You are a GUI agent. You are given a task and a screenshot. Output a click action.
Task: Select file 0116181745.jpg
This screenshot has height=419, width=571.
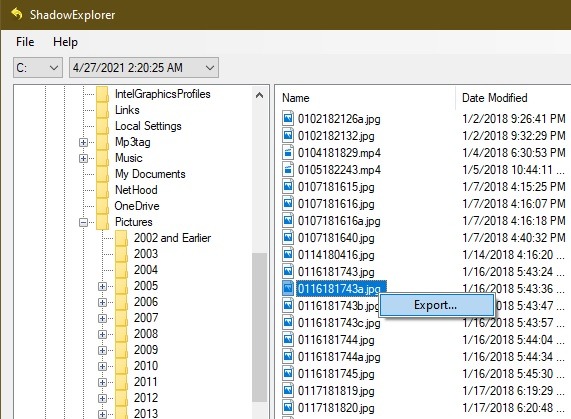pos(336,374)
